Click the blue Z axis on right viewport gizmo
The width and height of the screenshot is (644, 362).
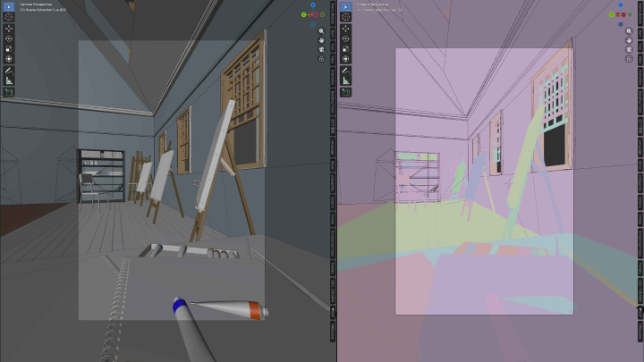pyautogui.click(x=621, y=5)
